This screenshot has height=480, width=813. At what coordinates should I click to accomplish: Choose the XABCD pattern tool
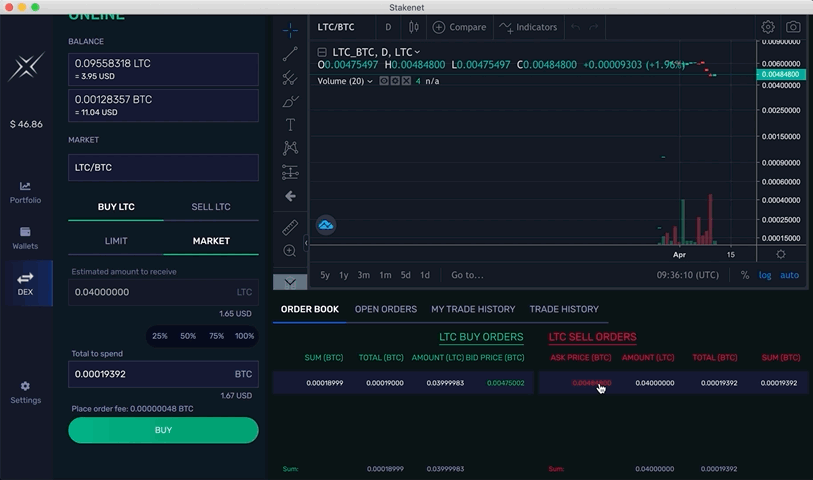290,148
